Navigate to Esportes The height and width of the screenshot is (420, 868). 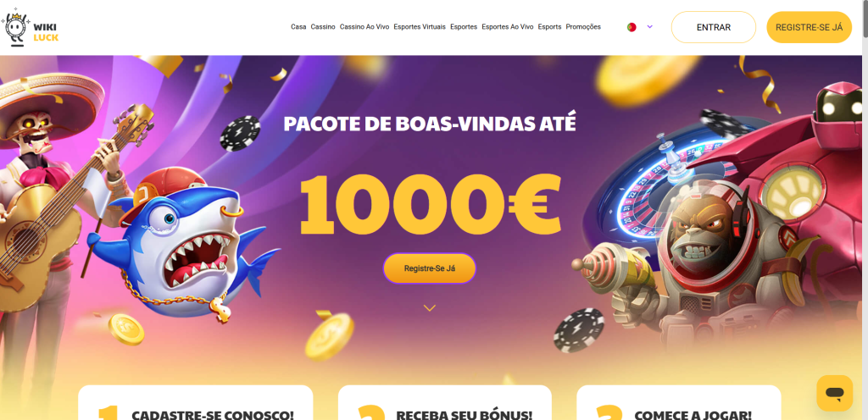(464, 26)
